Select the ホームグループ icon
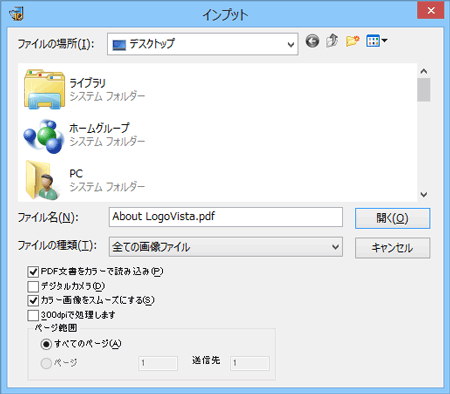The width and height of the screenshot is (450, 394). [x=44, y=136]
